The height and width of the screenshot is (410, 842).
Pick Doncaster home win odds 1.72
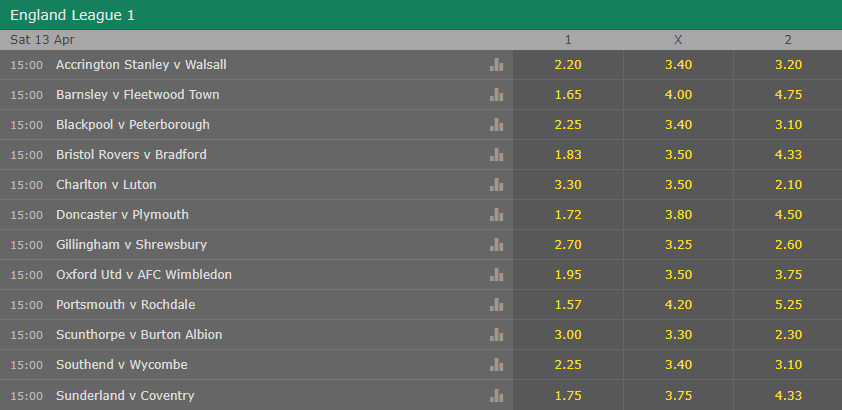(x=568, y=215)
